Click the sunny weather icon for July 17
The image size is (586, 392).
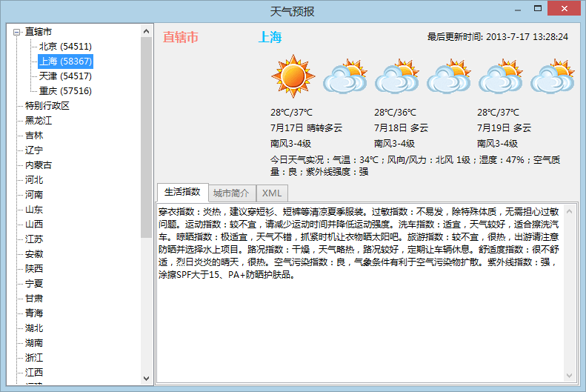pos(293,76)
